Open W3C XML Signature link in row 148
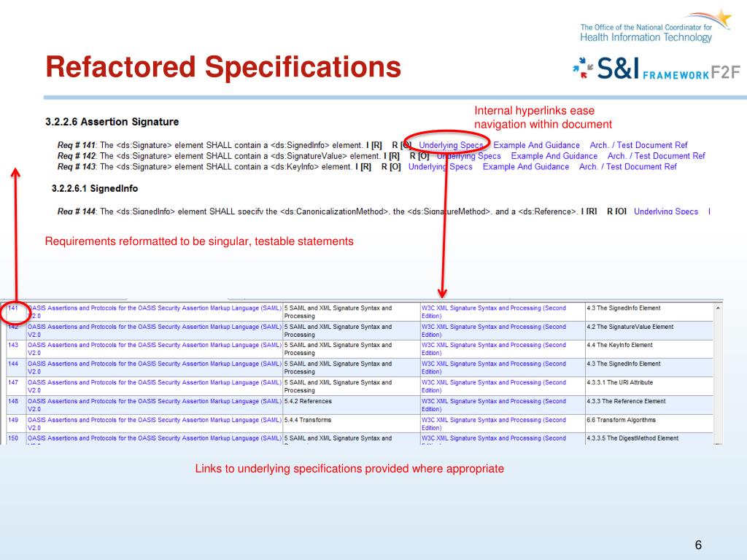The height and width of the screenshot is (560, 747). pyautogui.click(x=494, y=405)
